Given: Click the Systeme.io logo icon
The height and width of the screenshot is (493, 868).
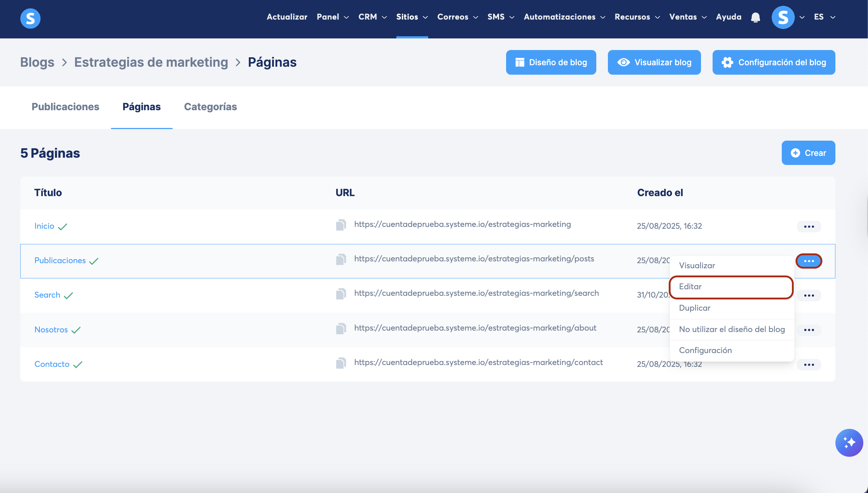Looking at the screenshot, I should coord(30,18).
